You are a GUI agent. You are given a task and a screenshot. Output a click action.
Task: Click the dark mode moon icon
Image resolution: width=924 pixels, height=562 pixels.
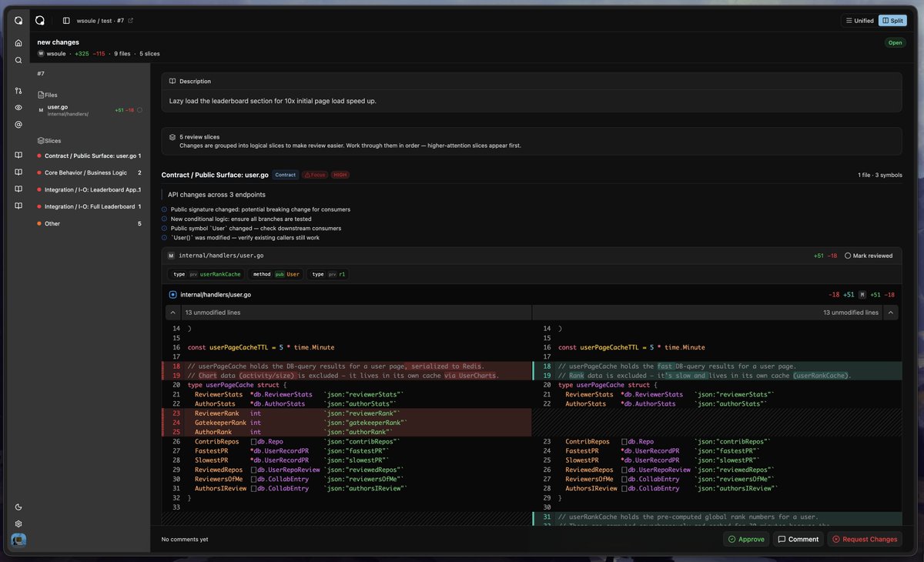click(18, 507)
